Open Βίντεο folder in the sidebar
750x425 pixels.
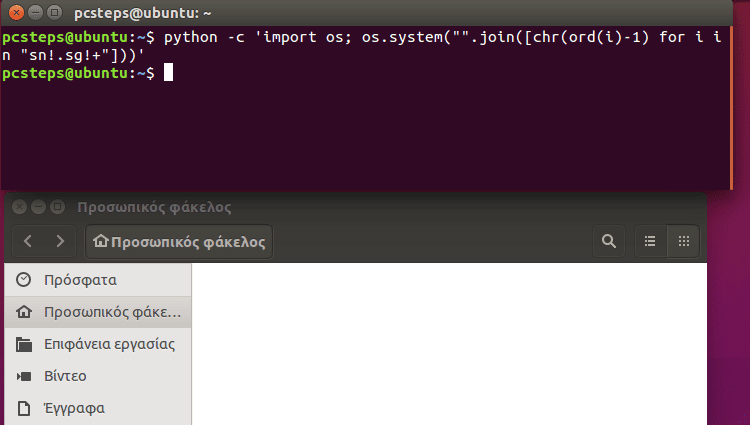pyautogui.click(x=65, y=376)
